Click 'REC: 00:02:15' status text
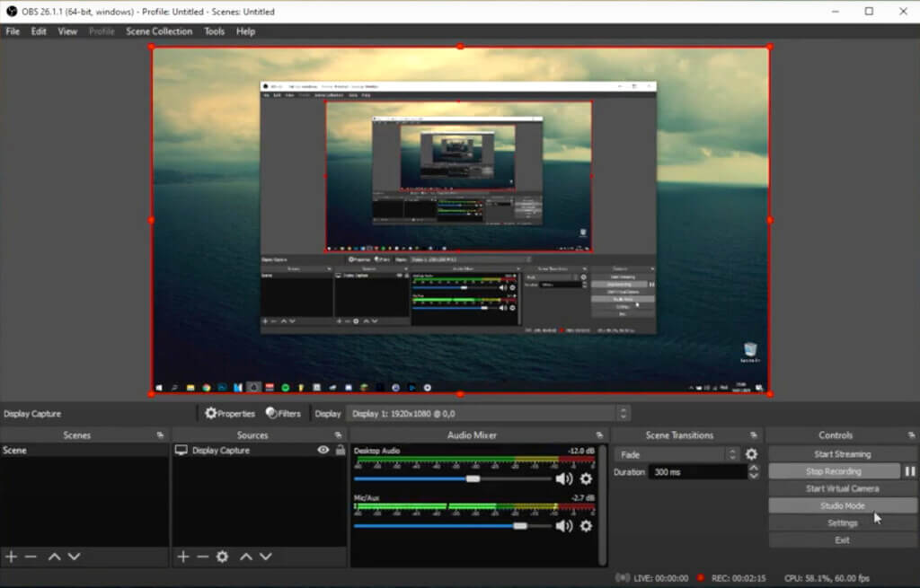The width and height of the screenshot is (920, 588). (739, 578)
